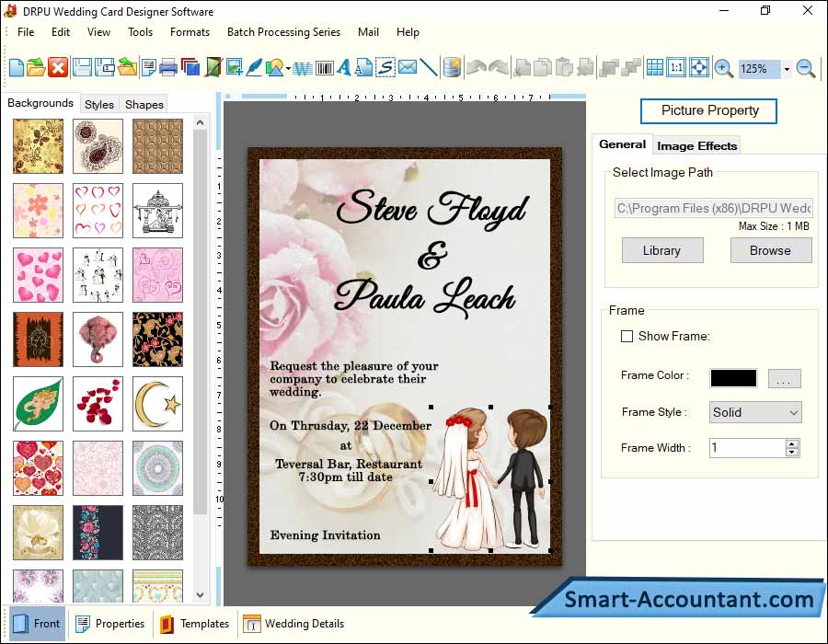Click the Redo arrow icon
This screenshot has width=828, height=644.
[x=499, y=68]
